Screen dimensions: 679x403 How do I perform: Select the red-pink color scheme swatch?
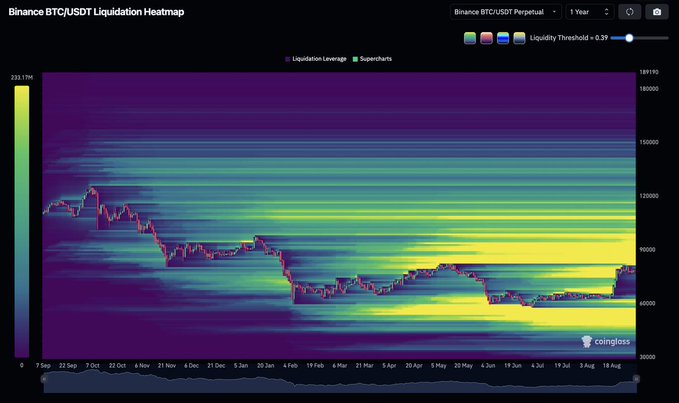tap(486, 38)
